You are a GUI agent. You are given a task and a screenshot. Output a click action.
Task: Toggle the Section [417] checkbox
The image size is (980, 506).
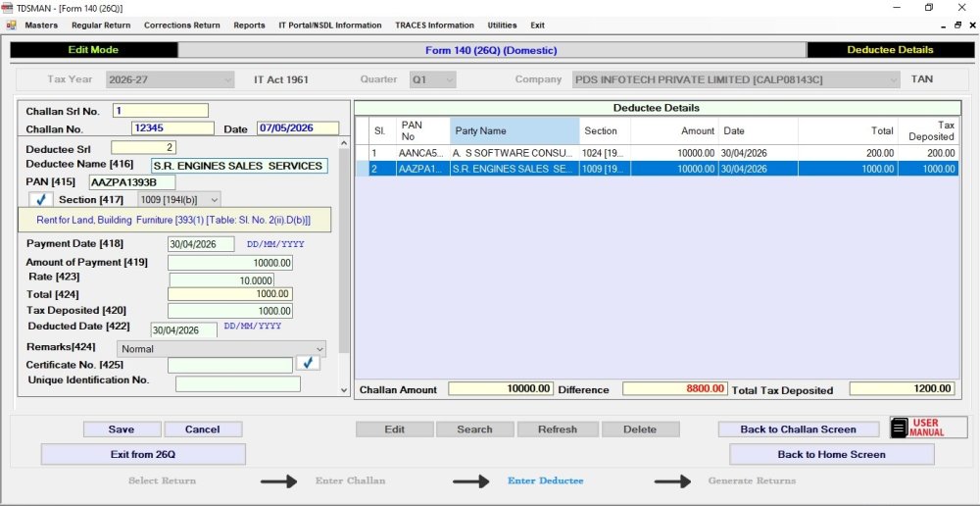(x=41, y=199)
